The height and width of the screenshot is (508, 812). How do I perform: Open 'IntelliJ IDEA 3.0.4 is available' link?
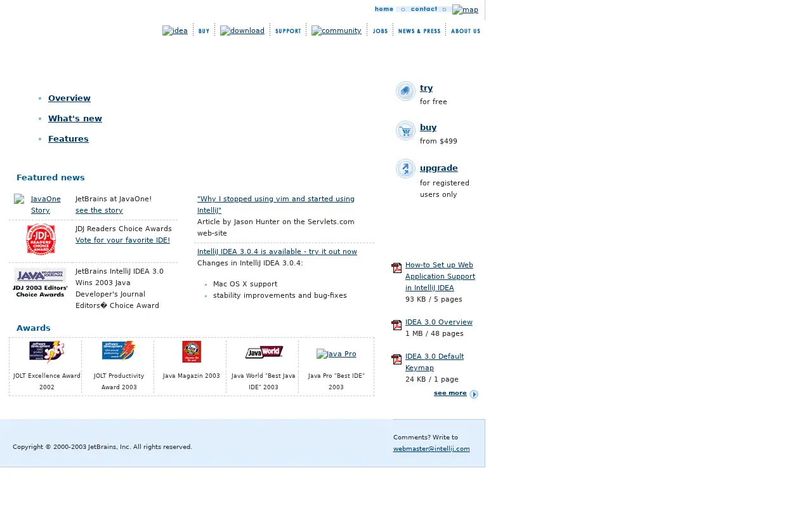[x=277, y=251]
